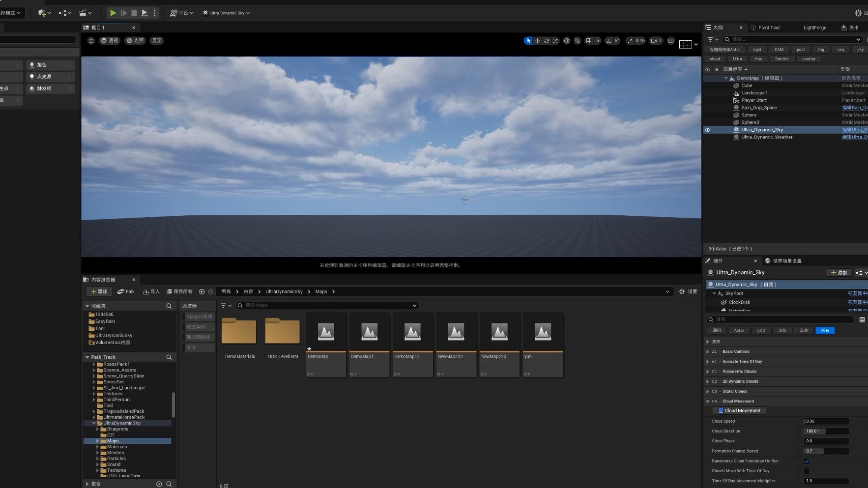
Task: Open the 显示 show flags menu
Action: (x=157, y=41)
